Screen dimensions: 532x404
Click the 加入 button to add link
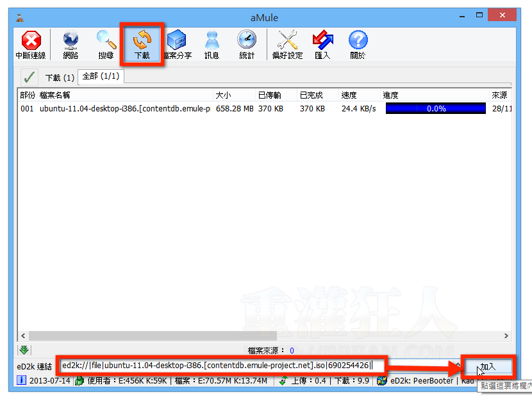488,366
